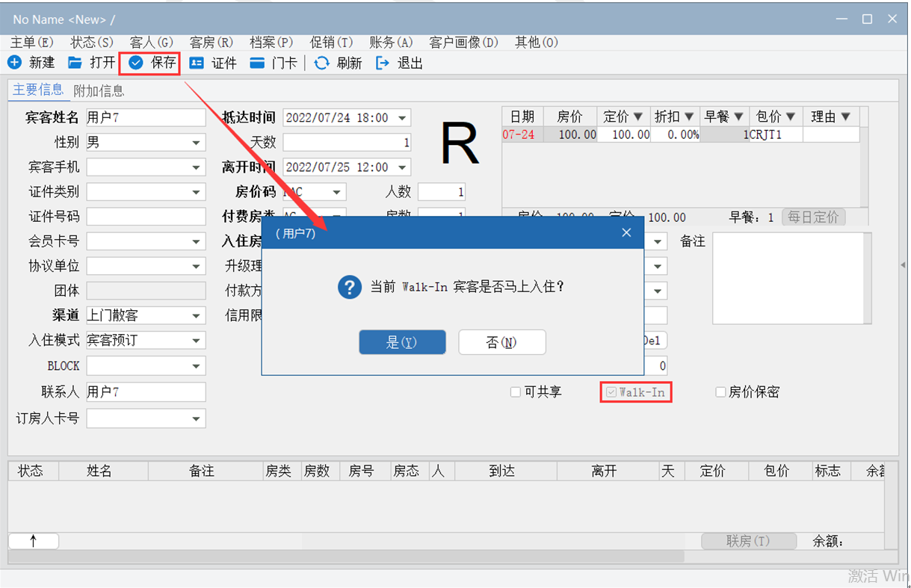Click the 到达 column header in bottom grid
This screenshot has height=588, width=911.
coord(505,471)
